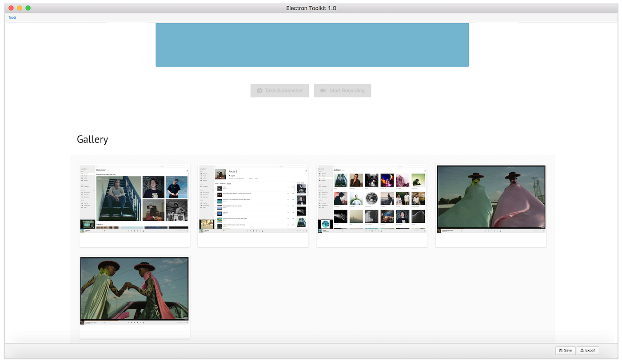
Task: Save the current capture session
Action: pos(565,350)
